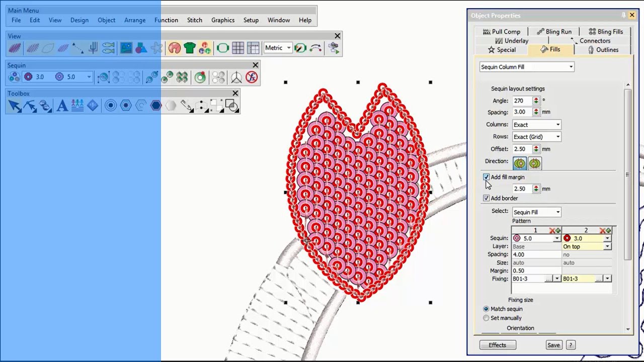The height and width of the screenshot is (362, 644).
Task: Toggle the bitmap picture display icon
Action: pyautogui.click(x=126, y=48)
